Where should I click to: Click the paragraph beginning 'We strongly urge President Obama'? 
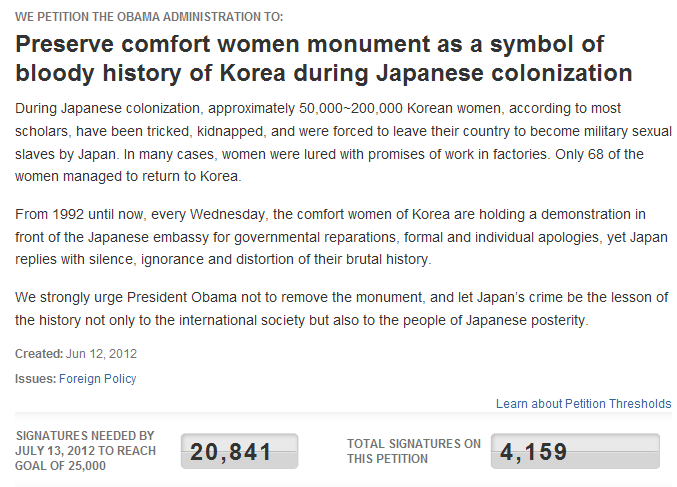pos(330,309)
